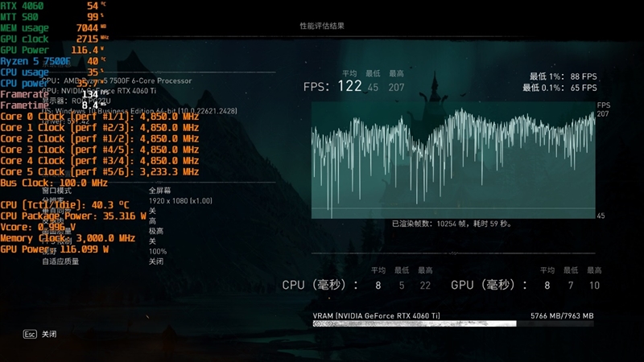Screen dimensions: 644x362
Task: Click the GPU clock 2715 overlay row
Action: [54, 39]
